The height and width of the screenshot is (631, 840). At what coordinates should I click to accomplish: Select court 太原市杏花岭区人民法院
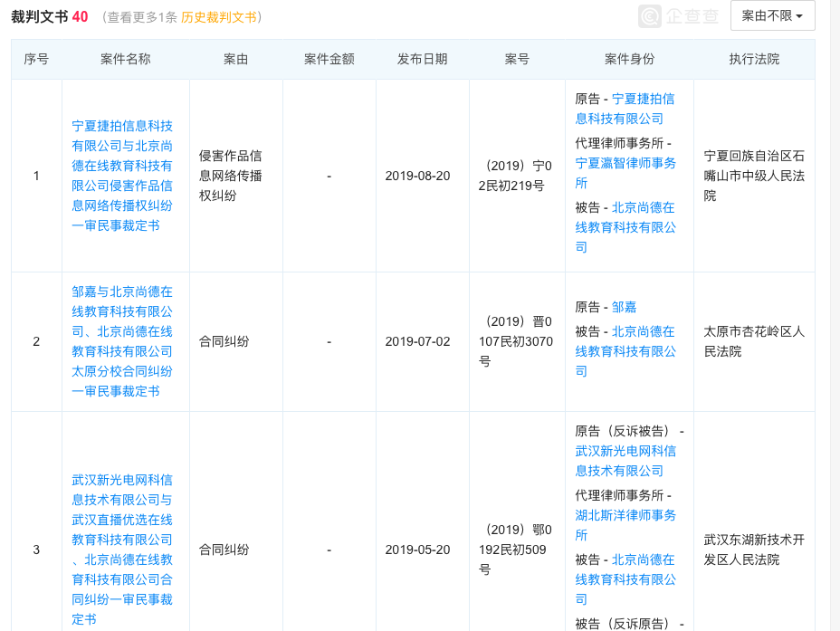tap(754, 341)
